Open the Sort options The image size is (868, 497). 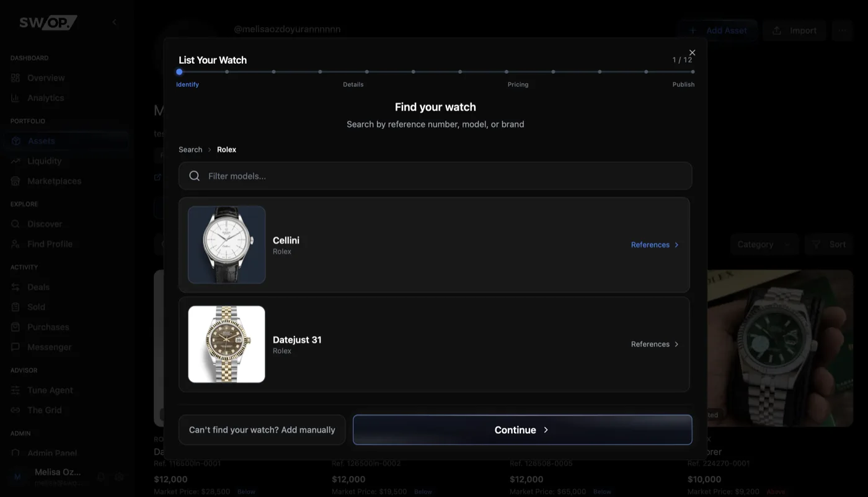[829, 244]
